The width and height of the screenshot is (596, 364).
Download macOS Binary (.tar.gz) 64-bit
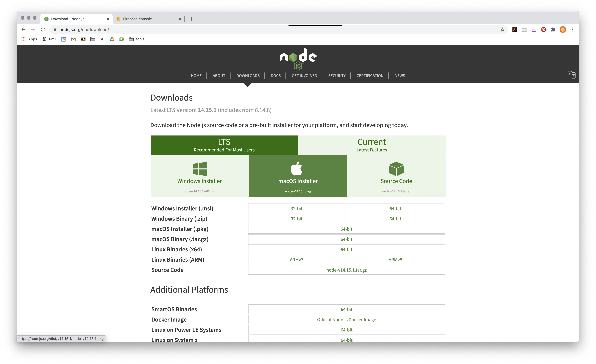346,239
